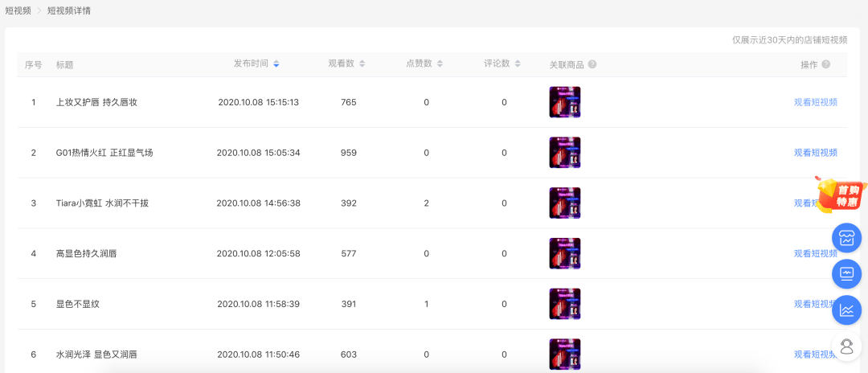Click the 点赞数 sort icon
868x373 pixels.
[440, 64]
